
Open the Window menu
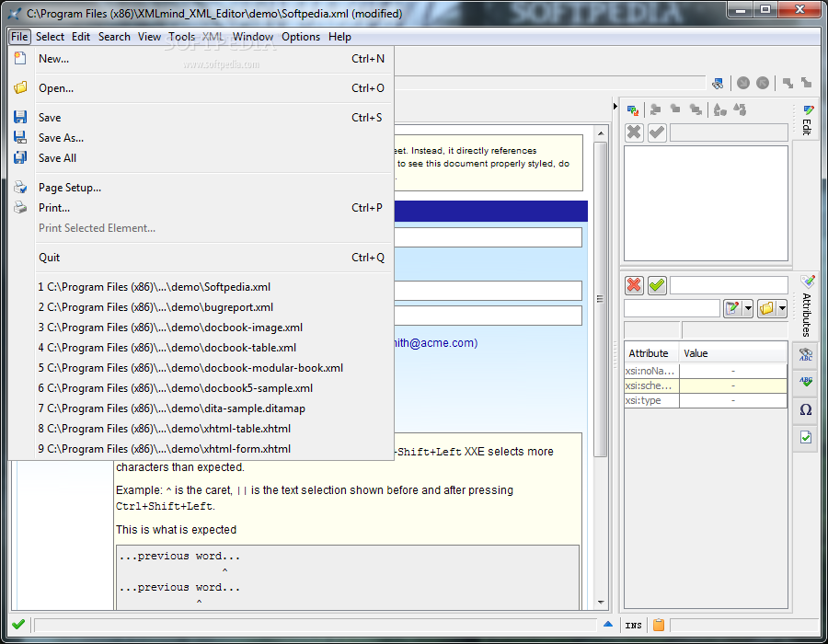pyautogui.click(x=253, y=37)
